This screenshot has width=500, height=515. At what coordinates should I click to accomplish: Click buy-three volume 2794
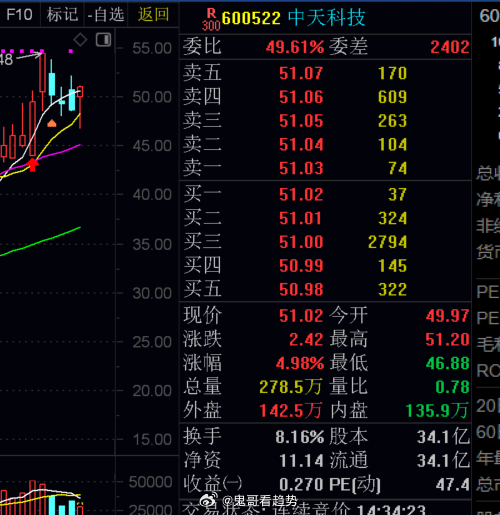[387, 242]
